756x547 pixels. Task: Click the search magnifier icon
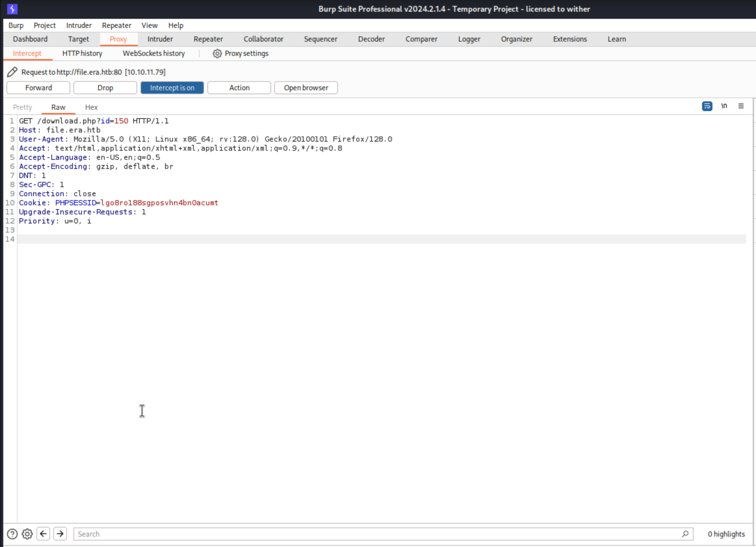pos(685,534)
